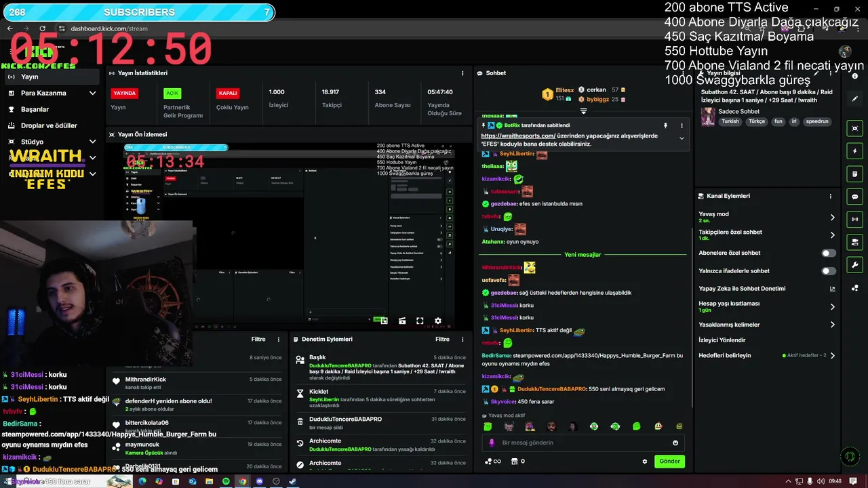
Task: Toggle Abonelere özel sohbet switch
Action: 829,253
